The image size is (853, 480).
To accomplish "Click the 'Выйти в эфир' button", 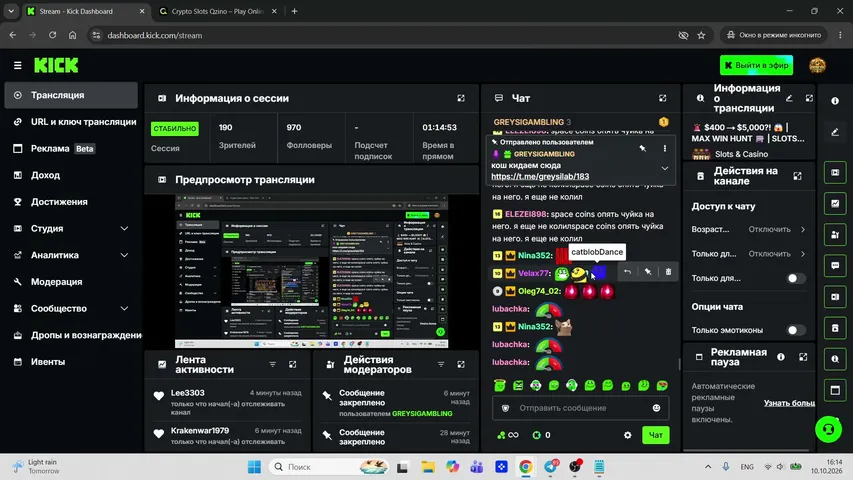I will [756, 65].
